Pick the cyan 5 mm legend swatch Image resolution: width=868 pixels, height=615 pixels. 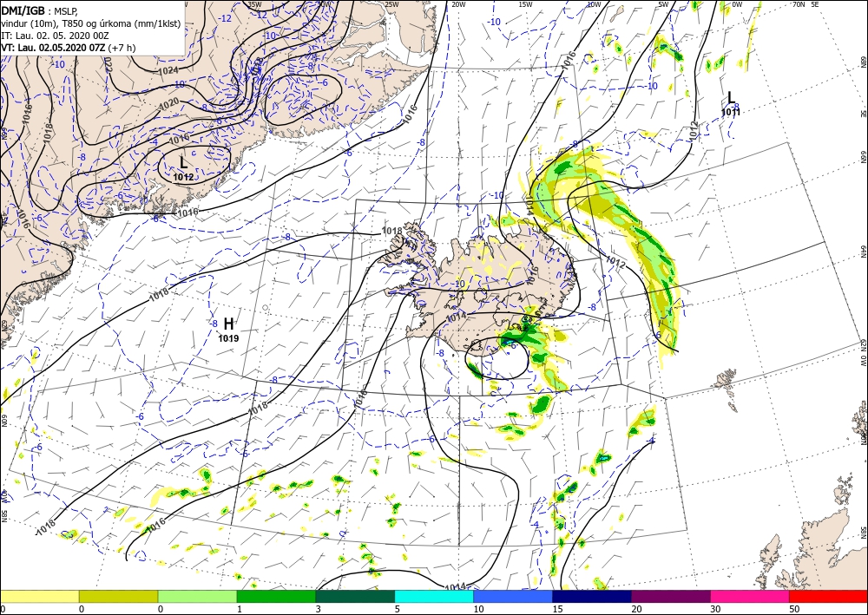434,596
